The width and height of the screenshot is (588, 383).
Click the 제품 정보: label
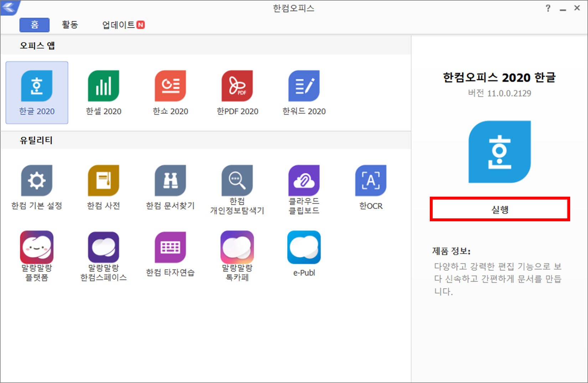click(451, 251)
